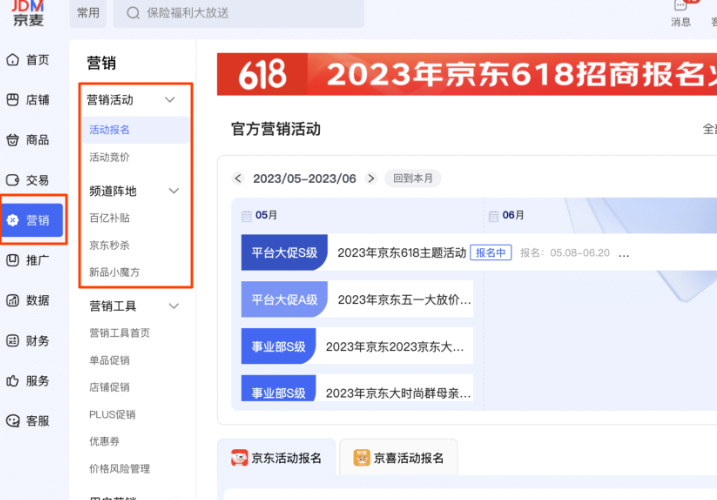The width and height of the screenshot is (717, 500).
Task: Open the 财务 finance icon in sidebar
Action: 13,341
